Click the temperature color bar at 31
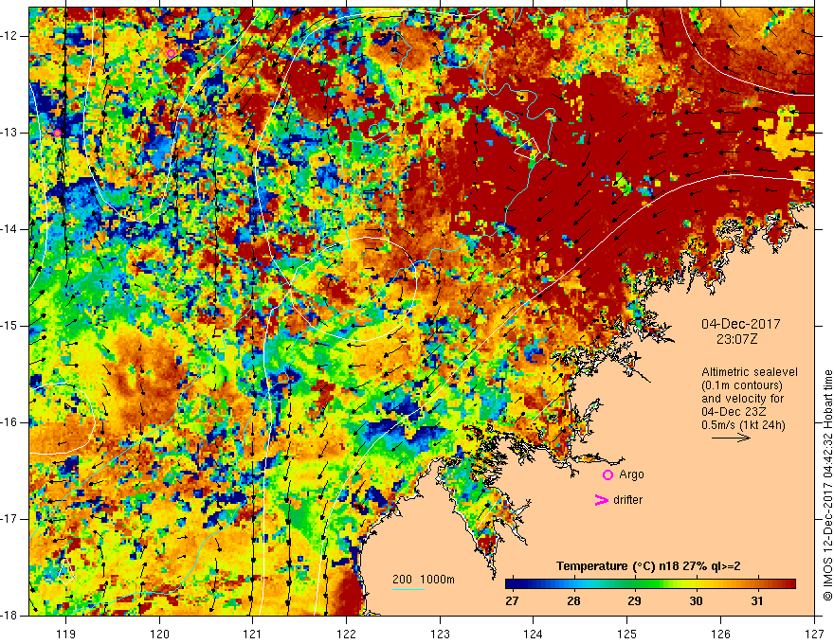Screen dimensions: 834x644 pos(757,584)
